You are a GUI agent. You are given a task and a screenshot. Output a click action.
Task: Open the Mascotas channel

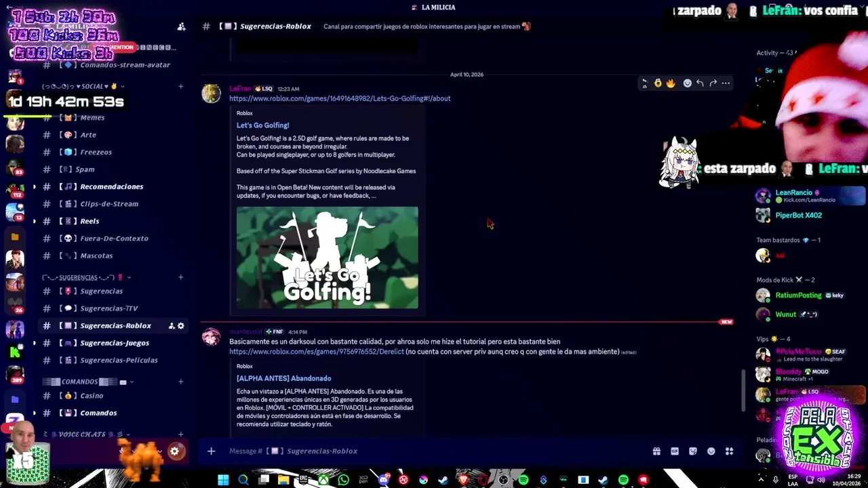113,256
